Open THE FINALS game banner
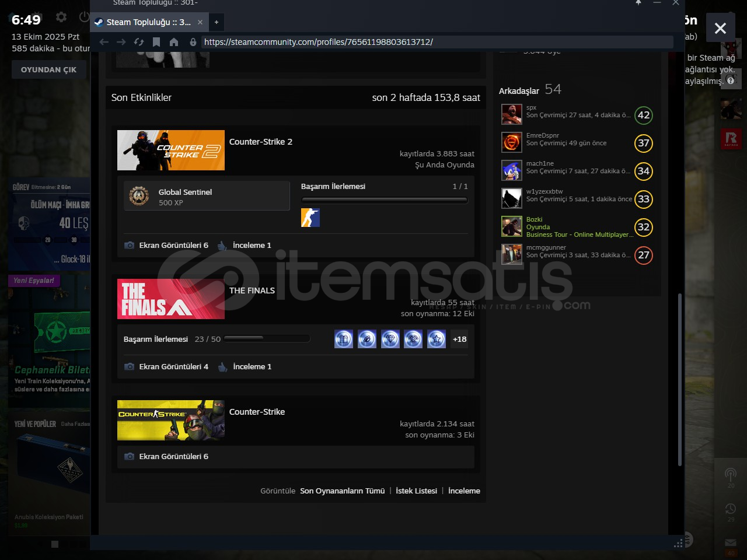747x560 pixels. click(x=171, y=299)
